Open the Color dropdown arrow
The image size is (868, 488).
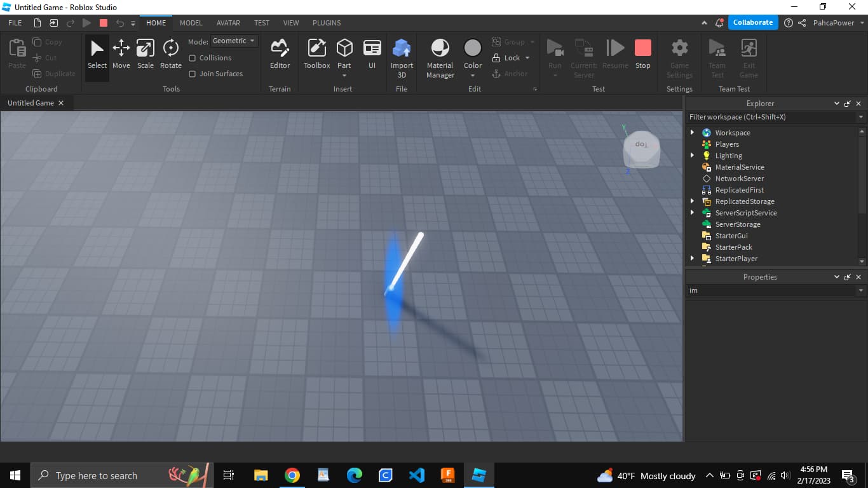point(473,76)
